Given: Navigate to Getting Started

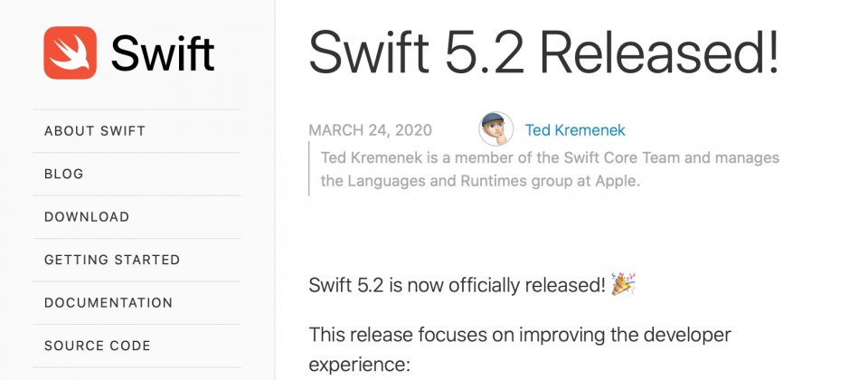Looking at the screenshot, I should 112,260.
